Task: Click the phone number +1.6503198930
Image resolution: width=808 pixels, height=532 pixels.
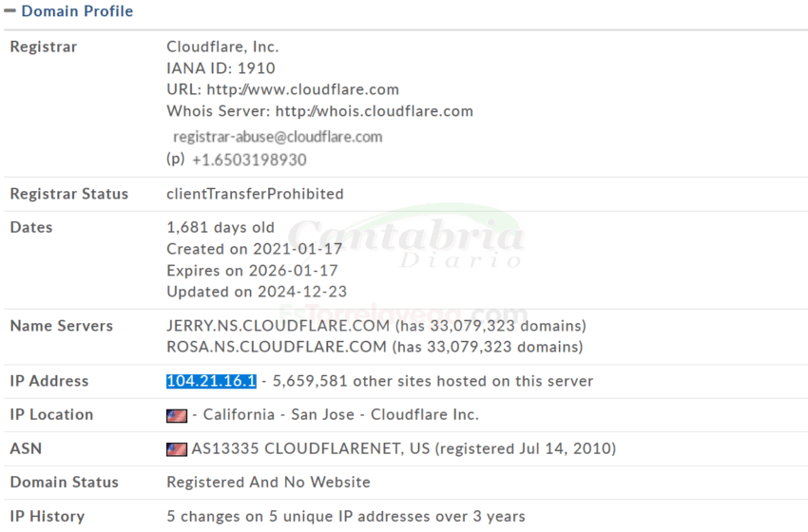Action: coord(249,161)
